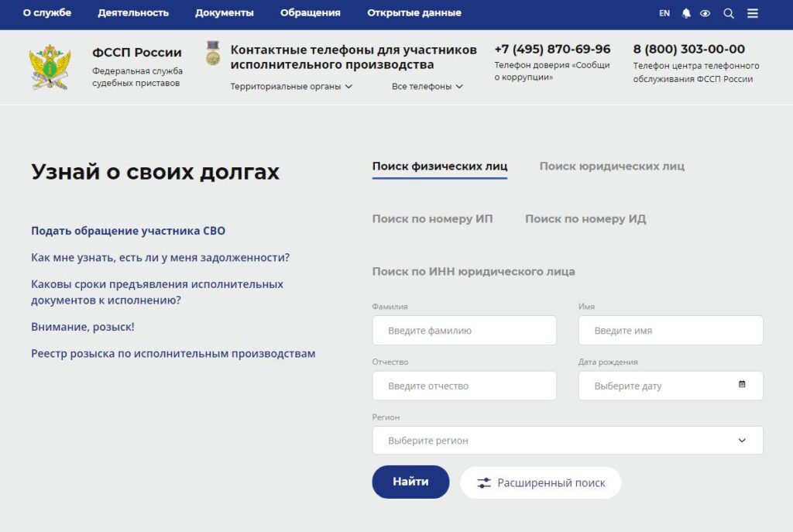Open the Документы menu item
This screenshot has height=532, width=793.
pyautogui.click(x=224, y=13)
